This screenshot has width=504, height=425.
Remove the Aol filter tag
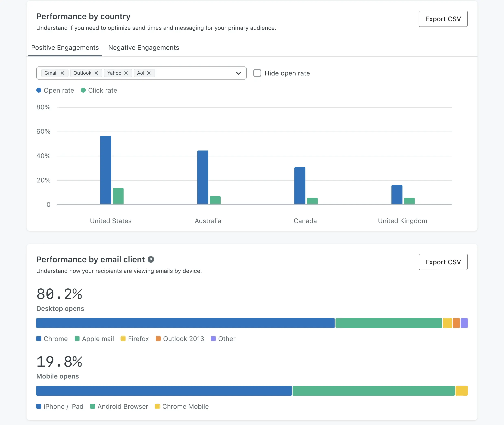[x=149, y=73]
